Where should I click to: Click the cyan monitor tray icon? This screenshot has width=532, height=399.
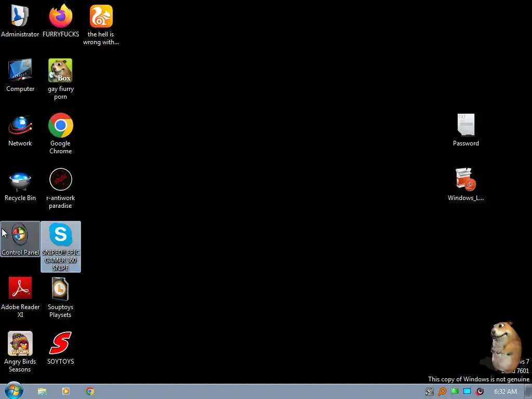(467, 391)
